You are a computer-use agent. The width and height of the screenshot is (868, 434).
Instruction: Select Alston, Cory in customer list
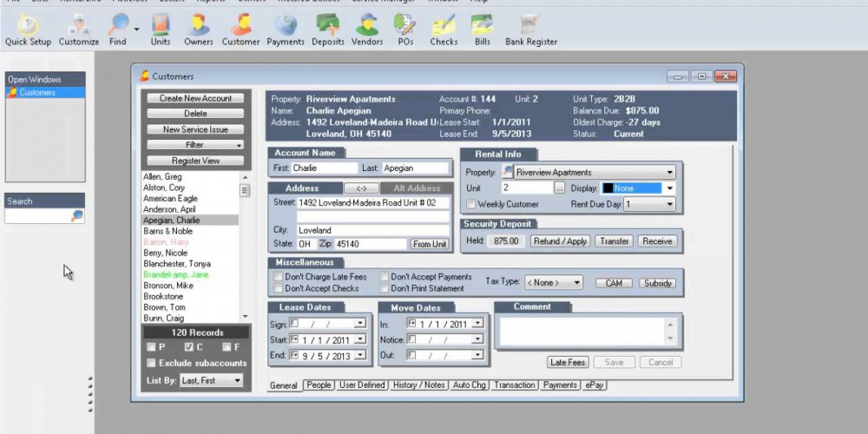click(x=164, y=187)
